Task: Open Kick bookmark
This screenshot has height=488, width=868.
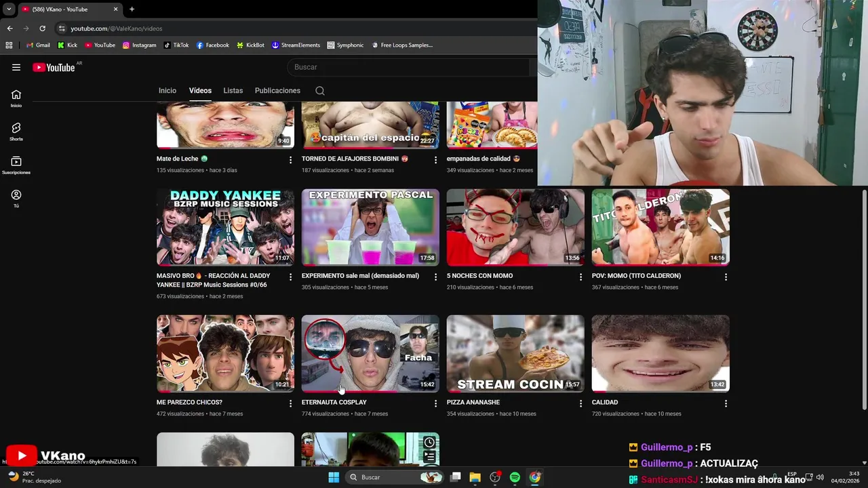Action: [67, 45]
